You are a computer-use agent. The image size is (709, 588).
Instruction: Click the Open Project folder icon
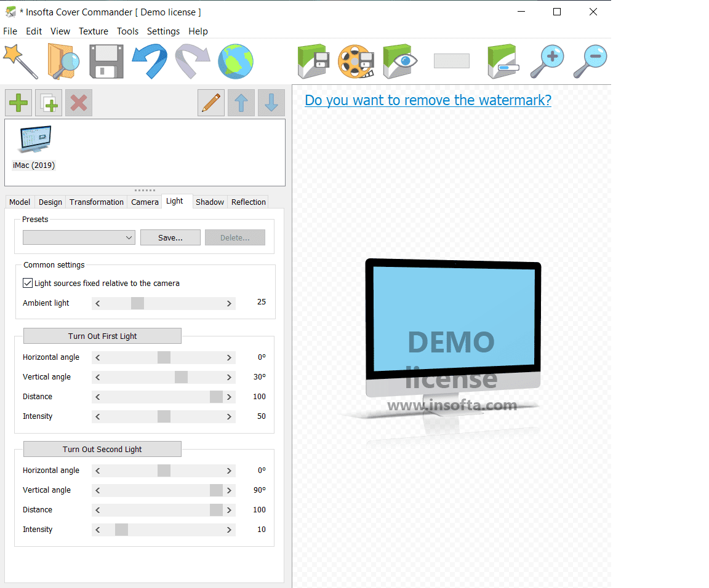[x=63, y=61]
